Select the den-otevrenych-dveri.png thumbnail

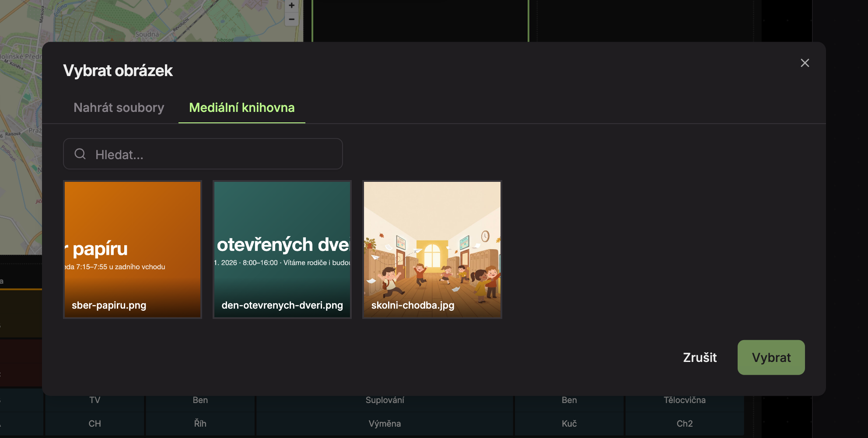(x=282, y=249)
